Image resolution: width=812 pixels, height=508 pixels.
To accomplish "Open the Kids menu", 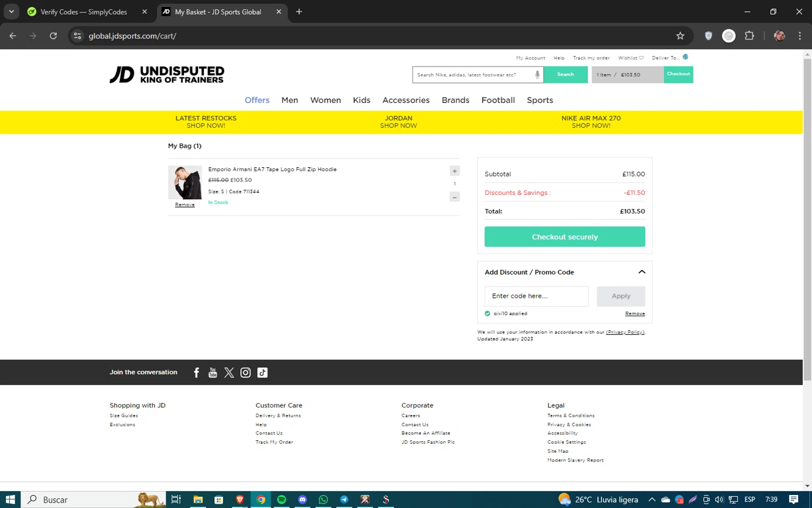I will point(362,100).
